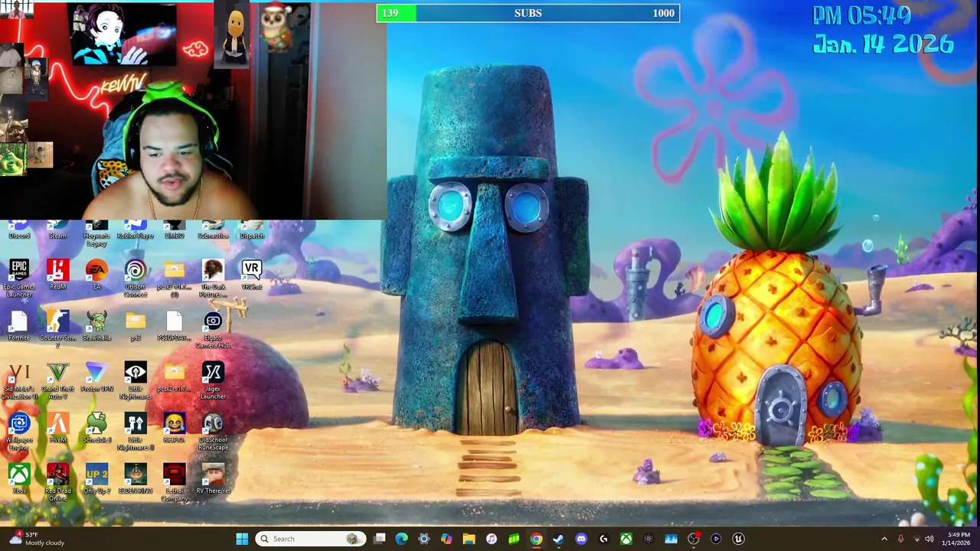Launch the Proton VPN shortcut

[x=96, y=377]
